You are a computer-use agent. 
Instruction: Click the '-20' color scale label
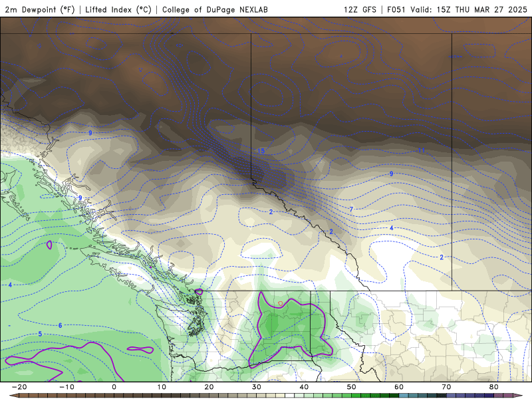click(19, 387)
